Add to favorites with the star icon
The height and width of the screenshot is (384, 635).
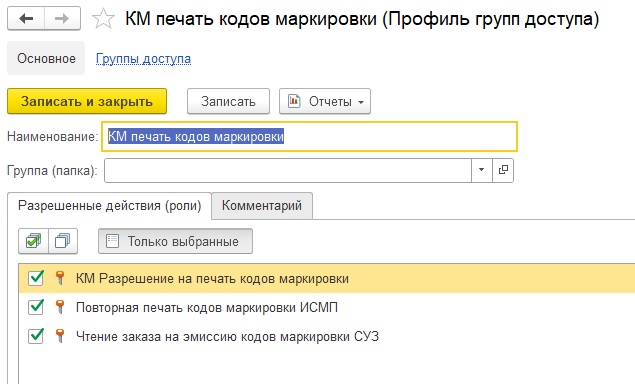(x=103, y=19)
